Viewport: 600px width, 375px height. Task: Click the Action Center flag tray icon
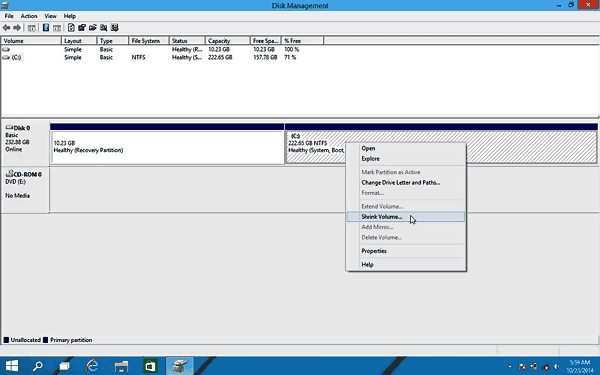(x=522, y=367)
